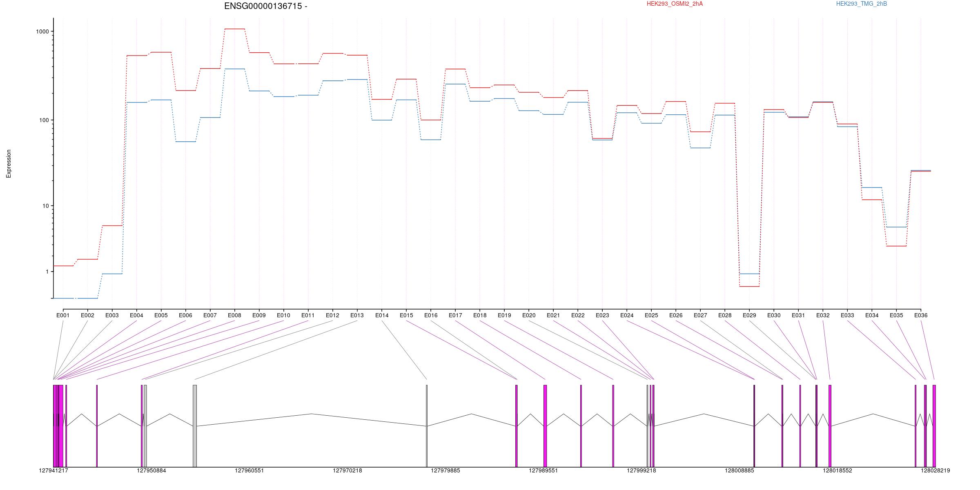This screenshot has width=980, height=490.
Task: Click exon label E015
Action: coord(406,315)
